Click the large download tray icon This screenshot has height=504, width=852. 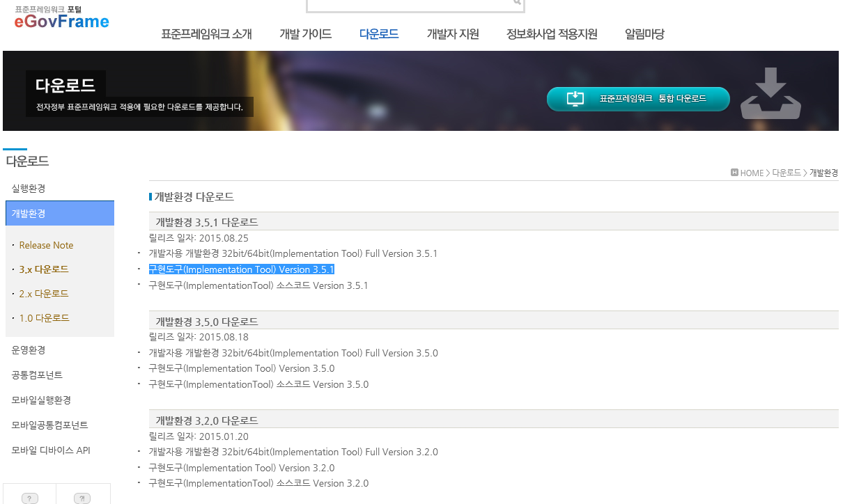click(770, 94)
